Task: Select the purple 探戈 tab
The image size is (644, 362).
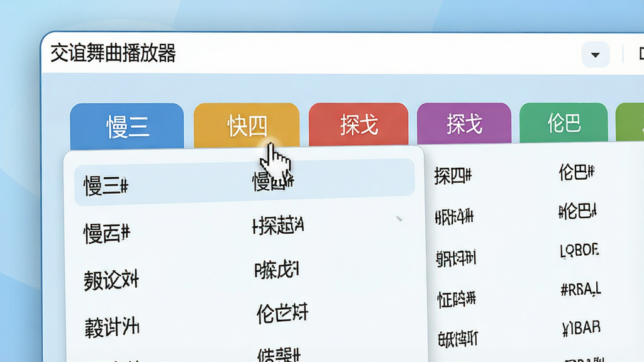Action: 464,124
